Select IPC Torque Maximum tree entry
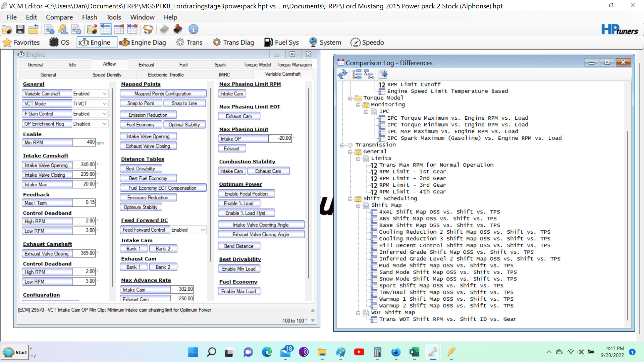Image resolution: width=644 pixels, height=362 pixels. click(x=458, y=118)
